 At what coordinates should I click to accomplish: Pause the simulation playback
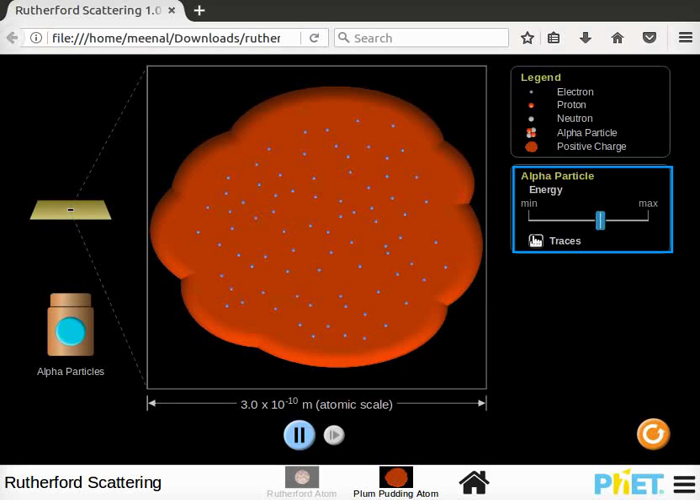click(299, 435)
